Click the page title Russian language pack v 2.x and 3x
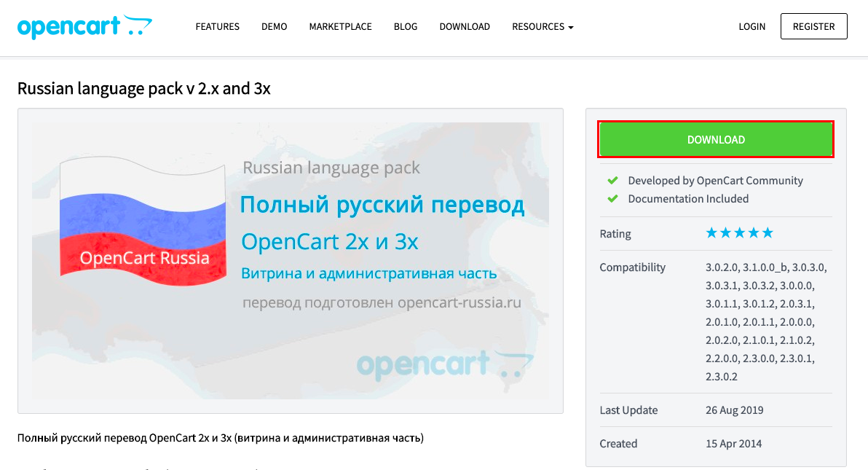Viewport: 868px width, 470px height. (x=144, y=89)
